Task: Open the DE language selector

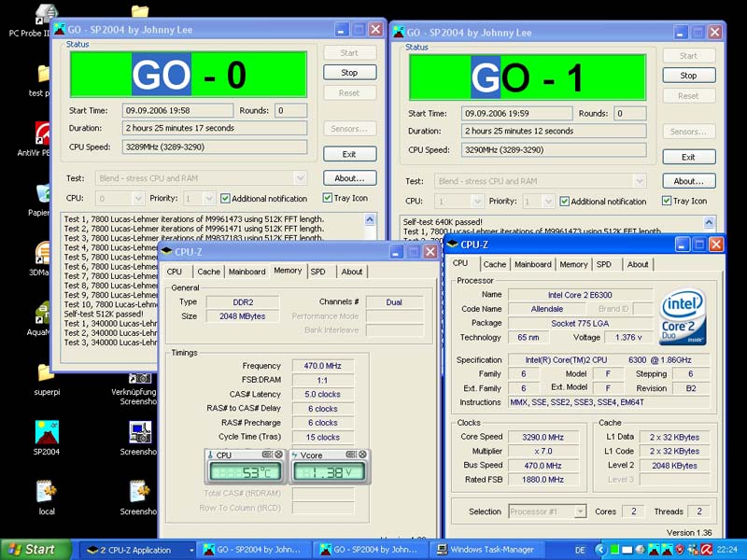Action: (580, 550)
